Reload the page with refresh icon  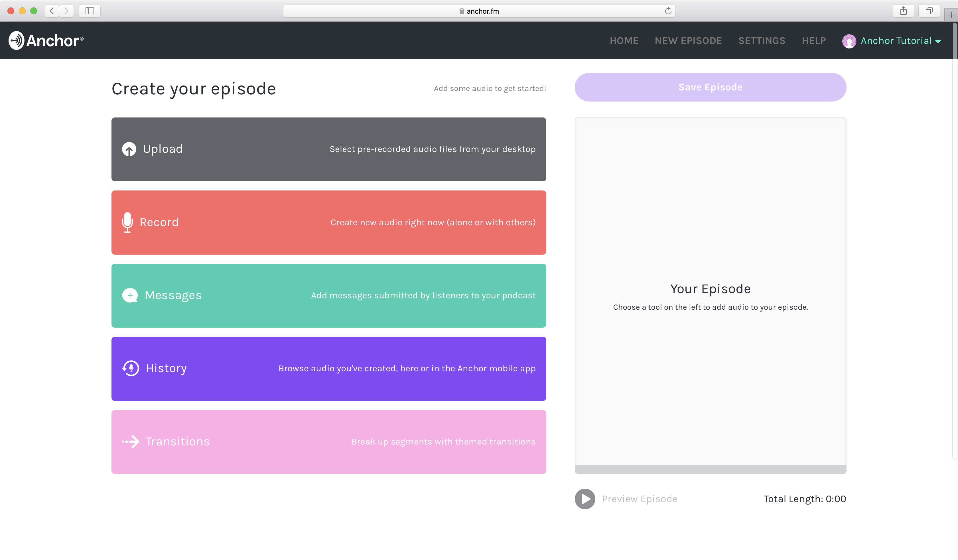point(668,11)
